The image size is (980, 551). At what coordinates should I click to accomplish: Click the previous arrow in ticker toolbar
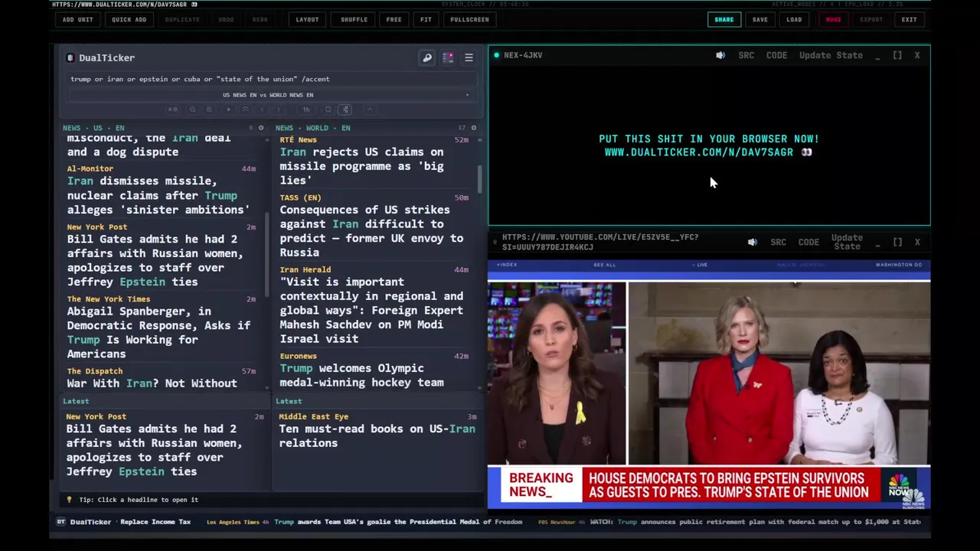(262, 109)
